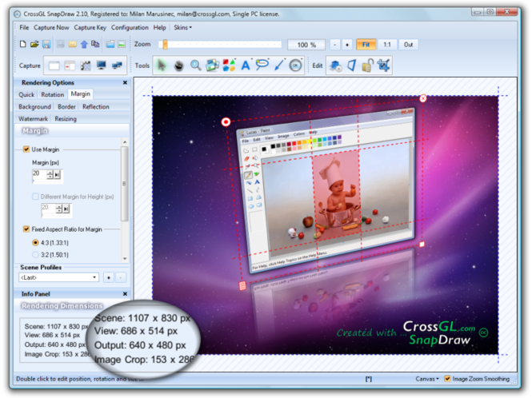532x398 pixels.
Task: Capture a window using the first Capture icon
Action: 54,66
